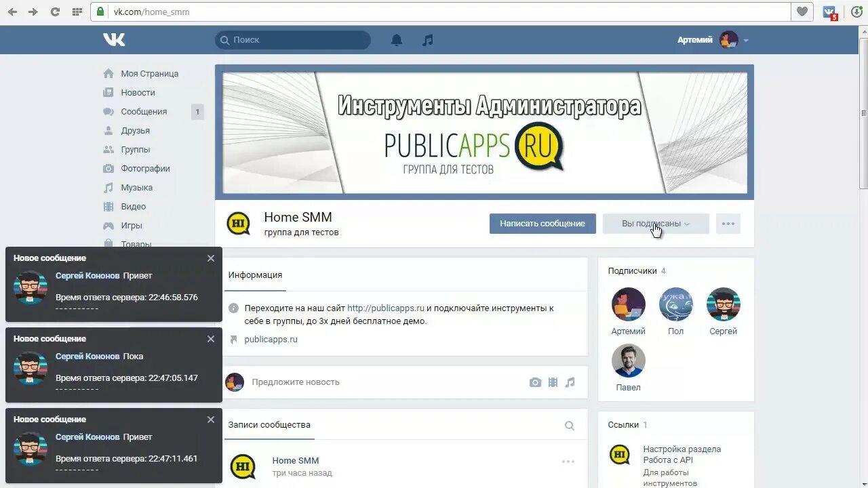Select the Информация tab
This screenshot has width=868, height=488.
pos(255,274)
